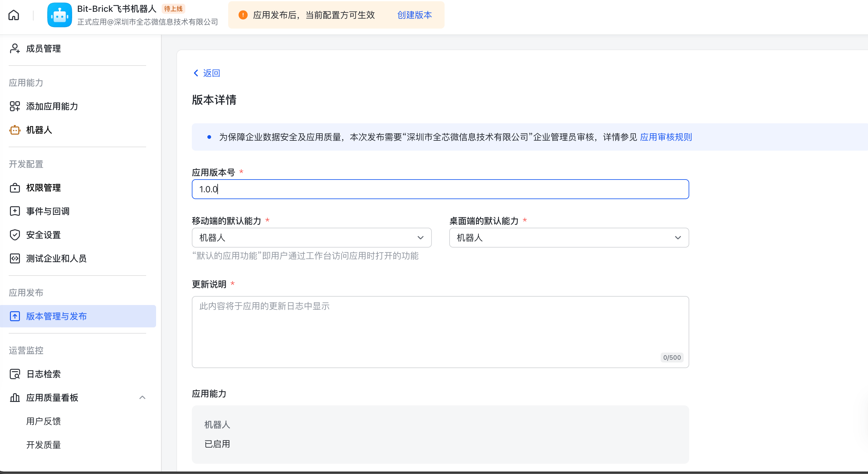
Task: Click the 创建版本 link
Action: [414, 15]
